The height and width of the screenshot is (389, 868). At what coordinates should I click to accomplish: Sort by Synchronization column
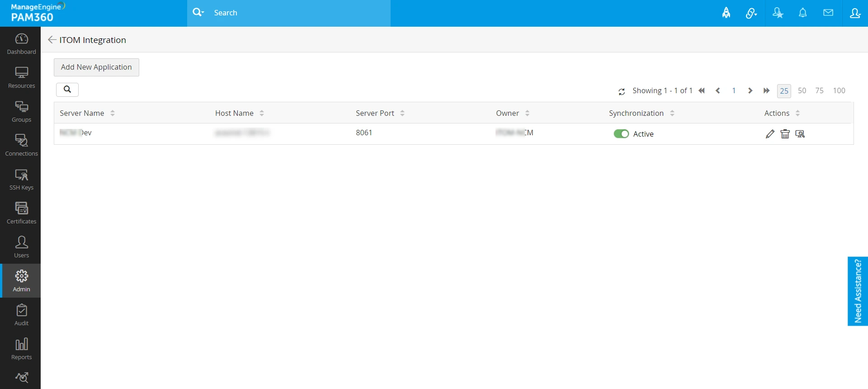[672, 113]
